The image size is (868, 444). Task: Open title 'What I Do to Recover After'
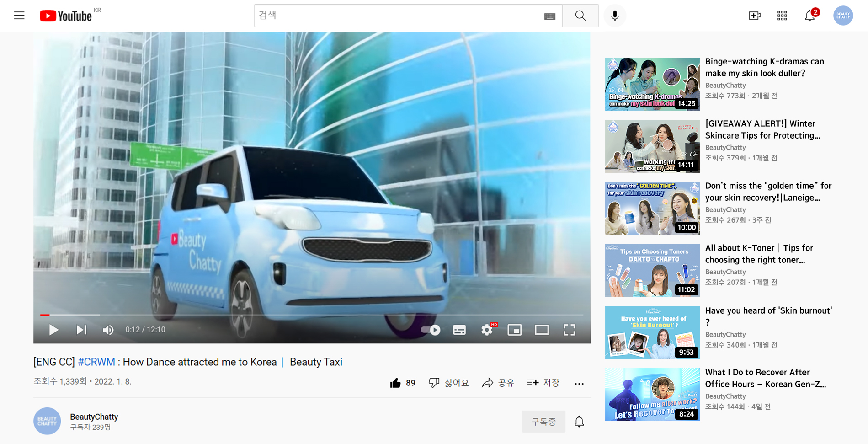766,378
